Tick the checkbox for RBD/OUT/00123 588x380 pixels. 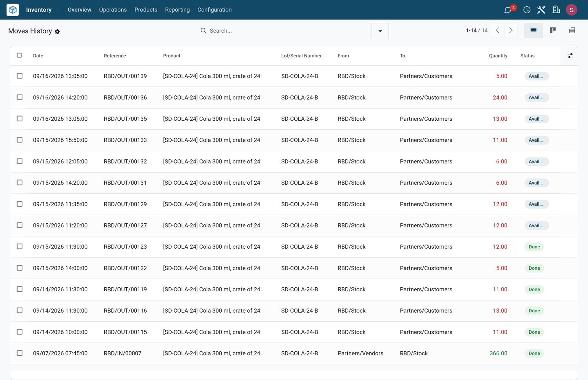(19, 246)
